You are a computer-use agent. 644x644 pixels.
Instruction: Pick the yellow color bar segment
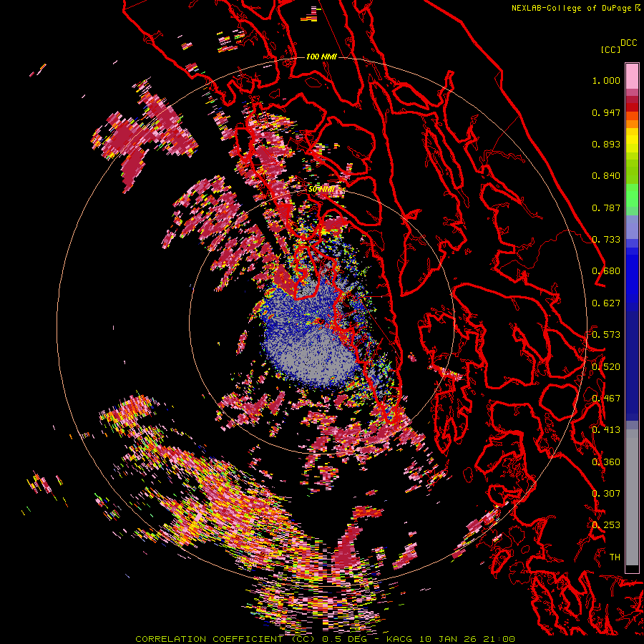pos(632,140)
